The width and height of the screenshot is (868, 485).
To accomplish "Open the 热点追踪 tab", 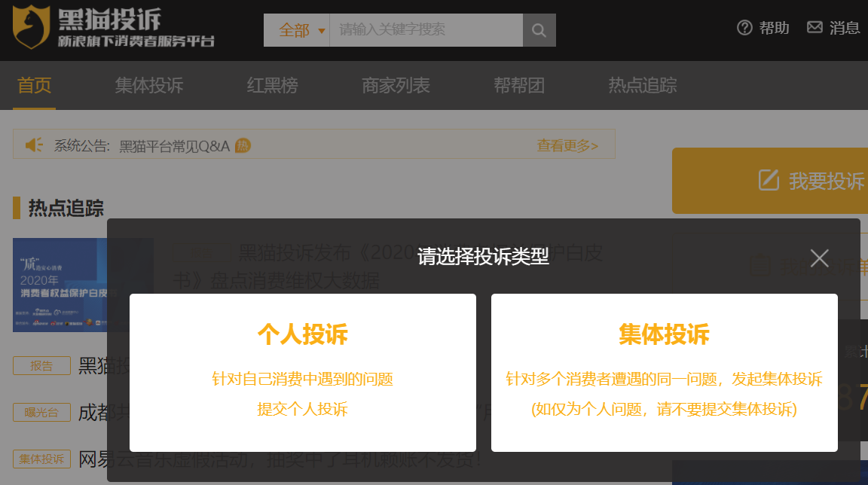I will pos(642,85).
